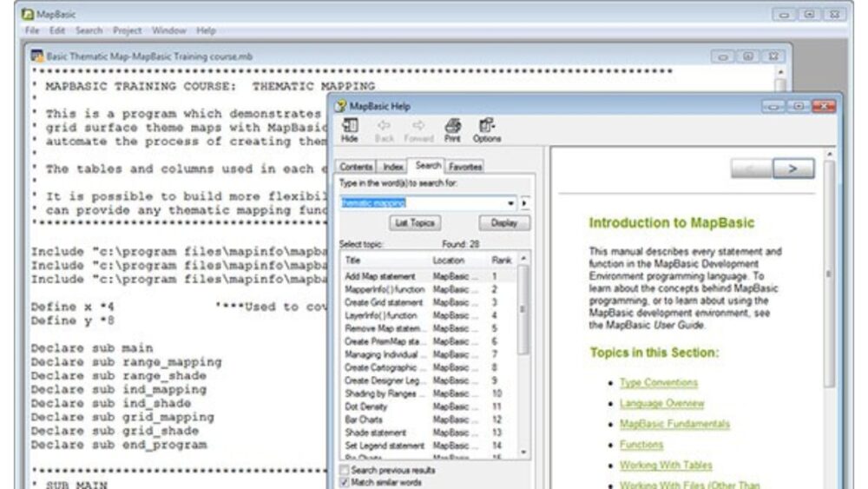Open the Type Conventions link
The height and width of the screenshot is (489, 868).
point(658,383)
